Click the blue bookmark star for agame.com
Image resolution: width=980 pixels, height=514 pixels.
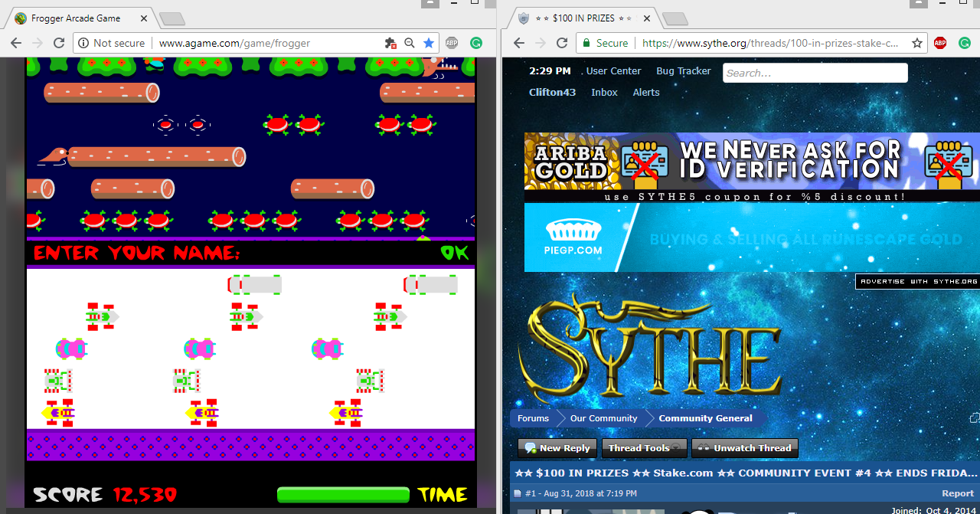pos(429,44)
